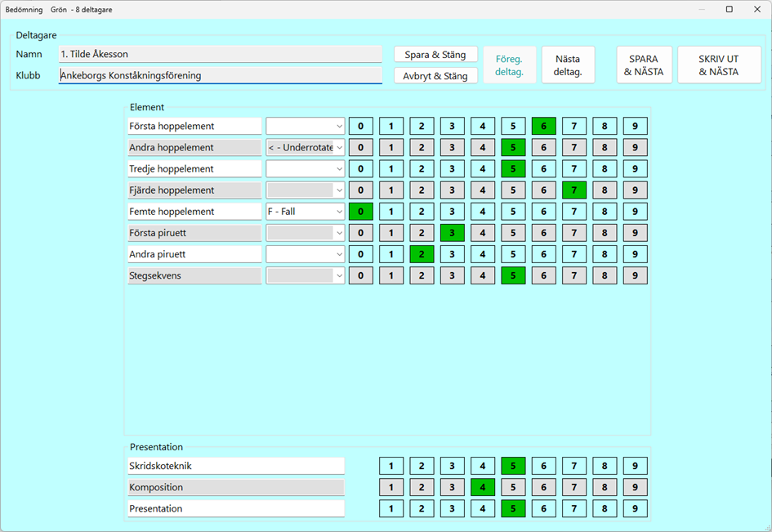Screen dimensions: 772x532
Task: Click the Femte hoppelement name field
Action: tap(194, 212)
